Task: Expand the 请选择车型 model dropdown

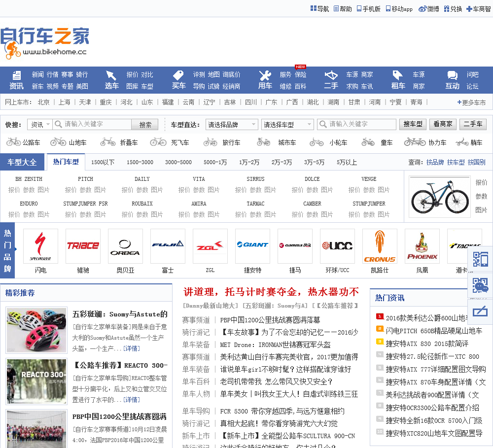Action: click(x=287, y=125)
